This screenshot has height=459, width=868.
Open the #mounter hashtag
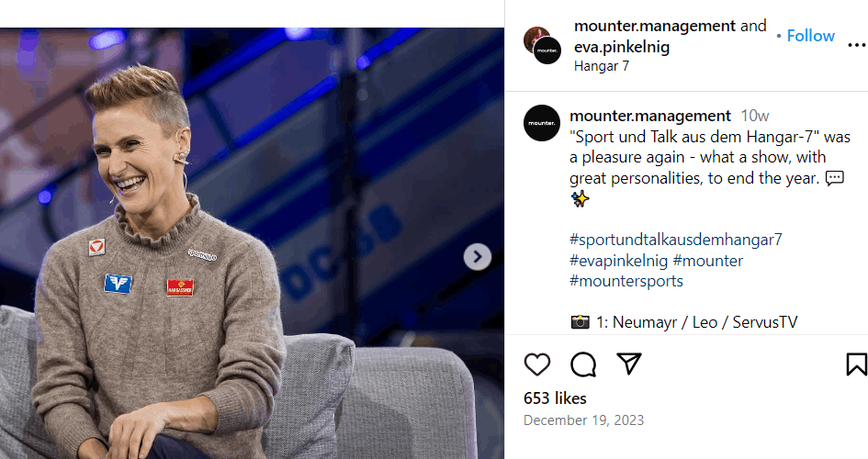tap(707, 261)
